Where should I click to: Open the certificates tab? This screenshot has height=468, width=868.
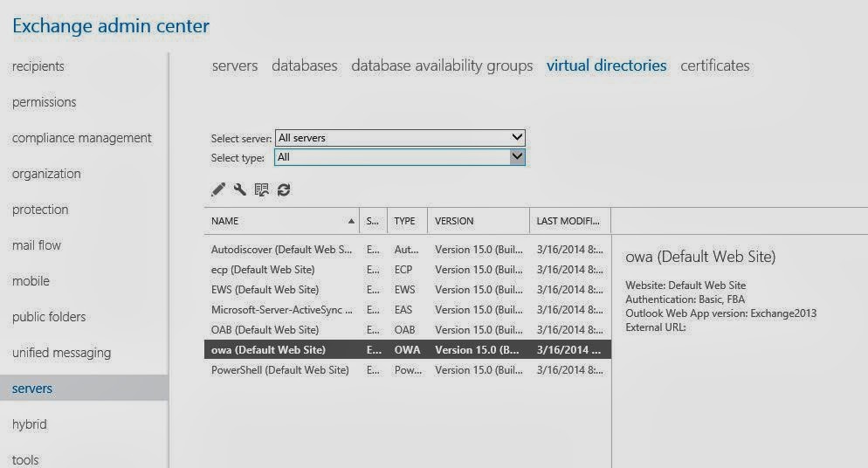(714, 65)
